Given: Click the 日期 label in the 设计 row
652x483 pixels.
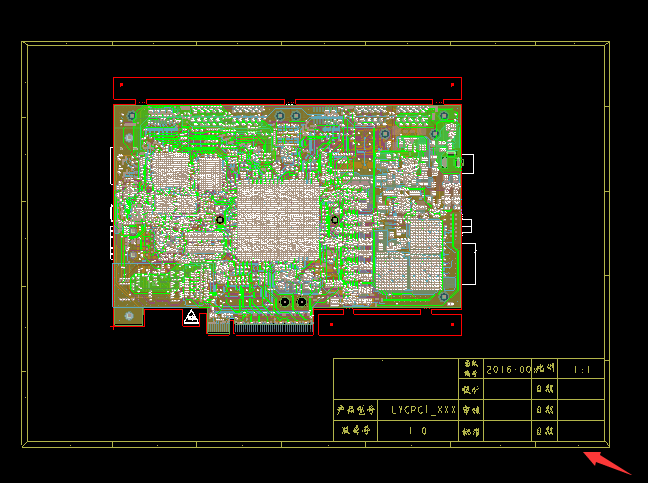Looking at the screenshot, I should (545, 389).
